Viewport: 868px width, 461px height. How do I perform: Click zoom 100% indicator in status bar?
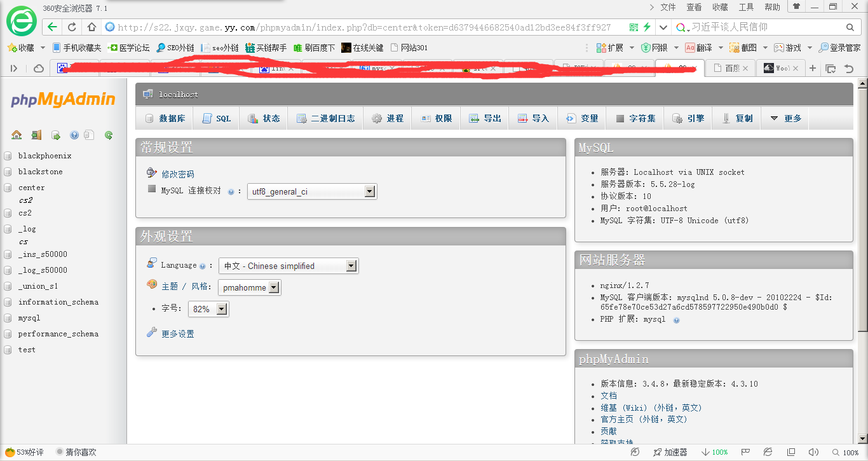click(x=845, y=452)
